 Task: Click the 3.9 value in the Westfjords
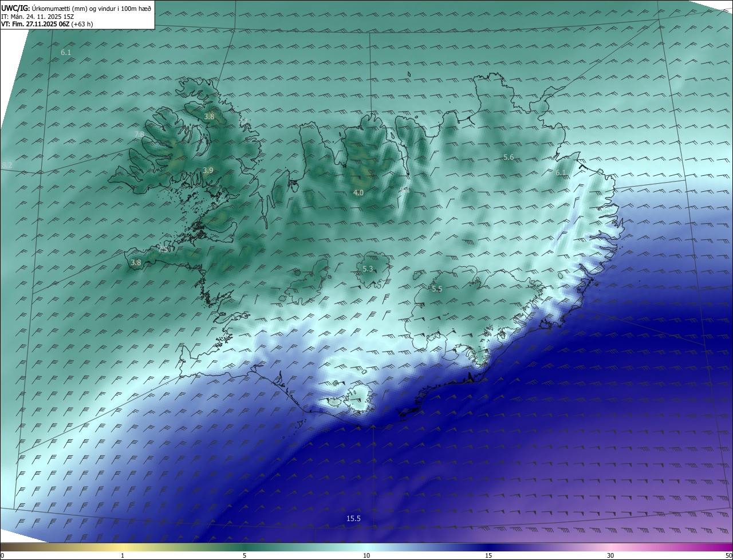click(x=208, y=171)
